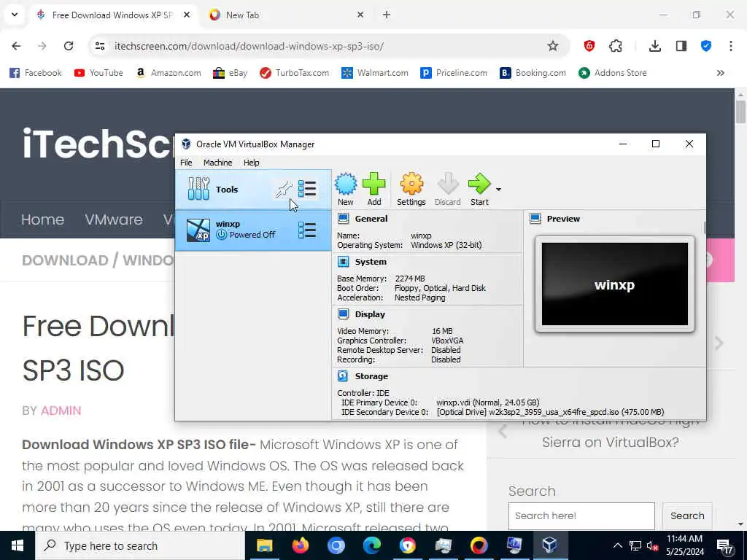Click the Search button on the webpage
The height and width of the screenshot is (560, 747).
click(687, 516)
